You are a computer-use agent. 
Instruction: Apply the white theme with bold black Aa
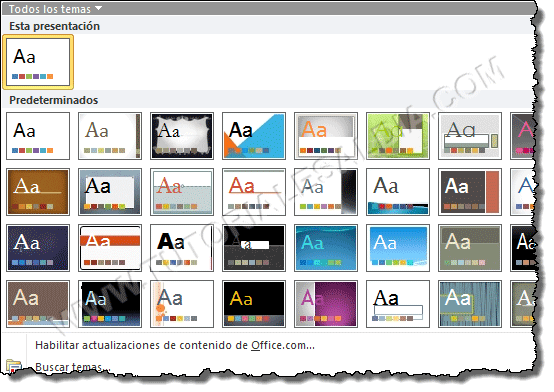(182, 248)
